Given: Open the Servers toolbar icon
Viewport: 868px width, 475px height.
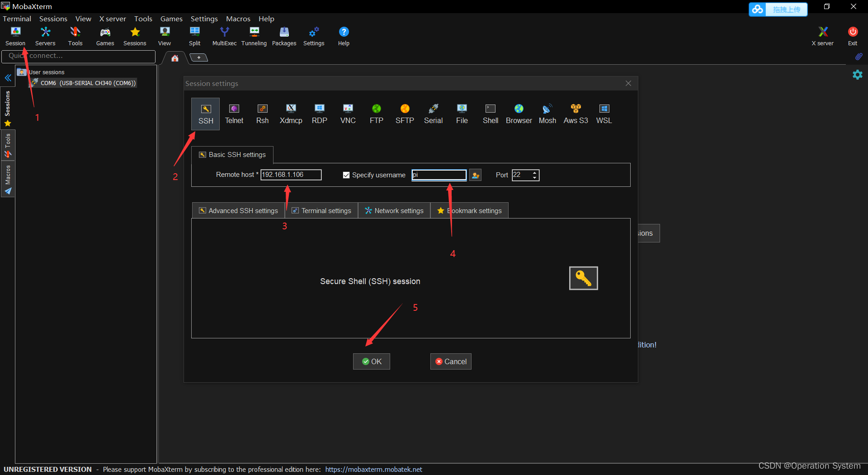Looking at the screenshot, I should (x=45, y=36).
